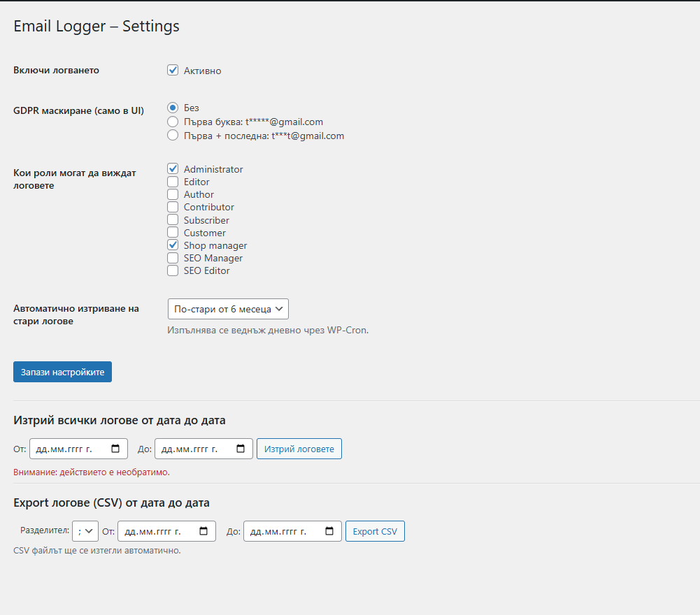
Task: Enable the SEO Manager role
Action: pos(172,258)
